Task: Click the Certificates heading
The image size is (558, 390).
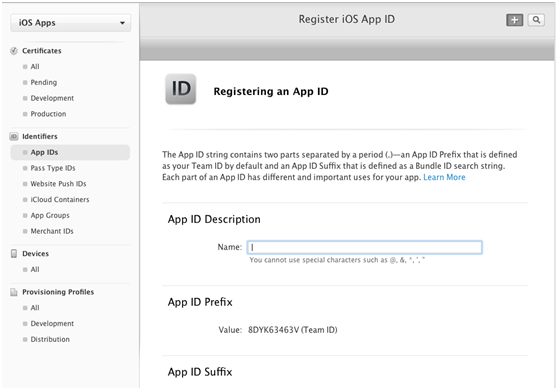Action: point(42,51)
